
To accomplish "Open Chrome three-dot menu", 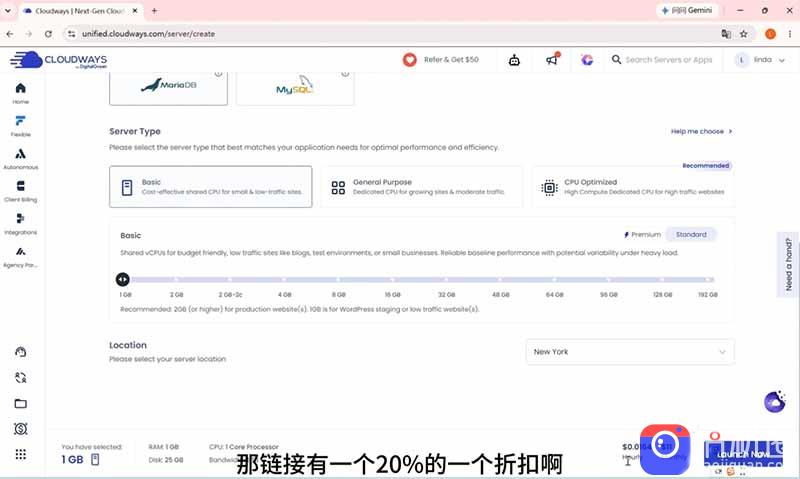I will (789, 34).
